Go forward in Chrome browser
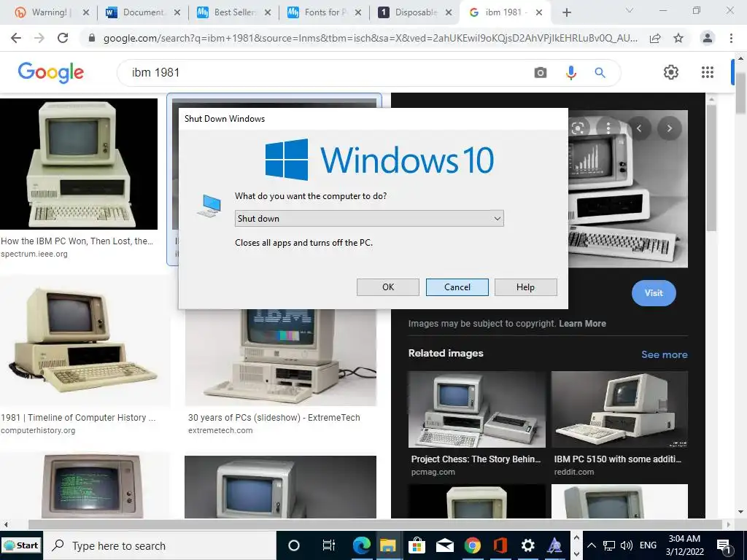 pyautogui.click(x=39, y=38)
